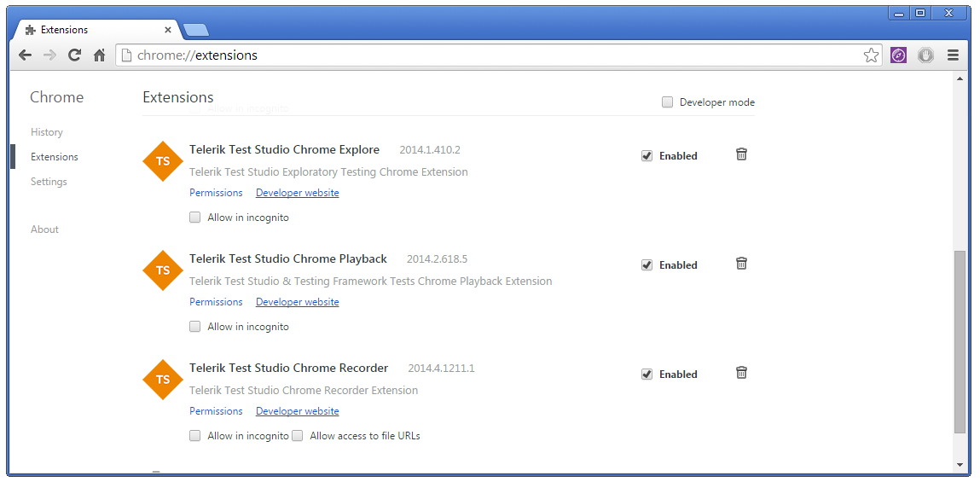Allow Chrome Explore extension in incognito

click(x=195, y=218)
